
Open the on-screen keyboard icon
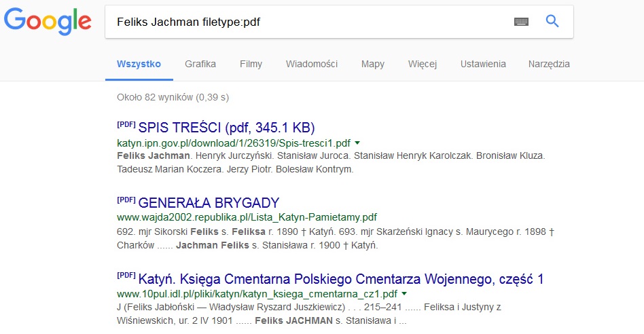click(x=521, y=22)
